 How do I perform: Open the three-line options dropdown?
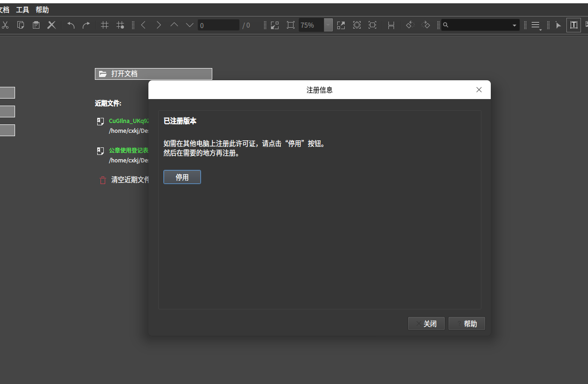click(x=536, y=25)
